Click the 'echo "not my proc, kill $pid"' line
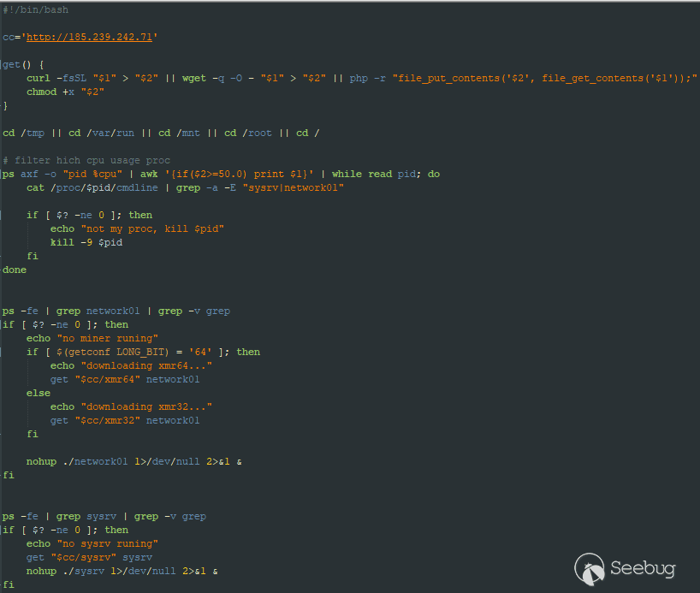The height and width of the screenshot is (593, 700). [x=137, y=229]
